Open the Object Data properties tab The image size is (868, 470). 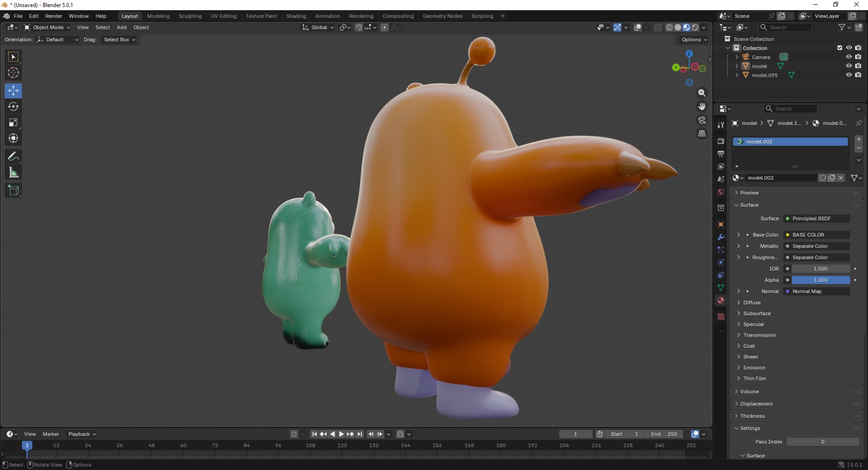point(721,288)
